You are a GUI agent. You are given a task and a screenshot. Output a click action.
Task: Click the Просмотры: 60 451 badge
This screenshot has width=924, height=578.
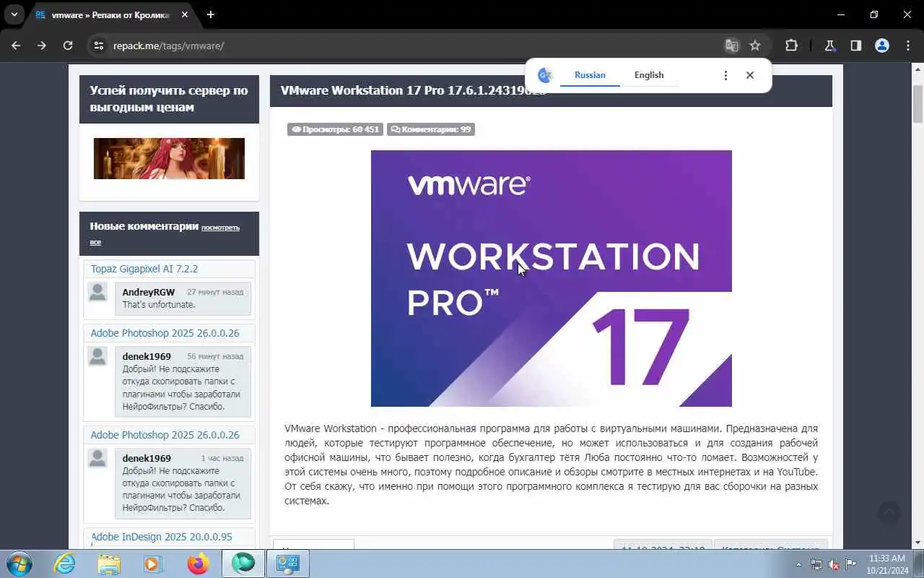coord(335,129)
